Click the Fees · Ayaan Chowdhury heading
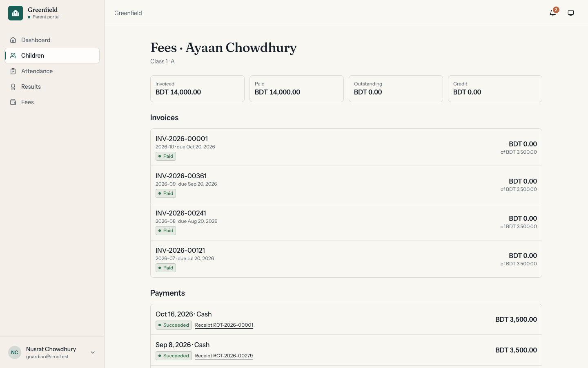This screenshot has width=588, height=368. coord(223,48)
